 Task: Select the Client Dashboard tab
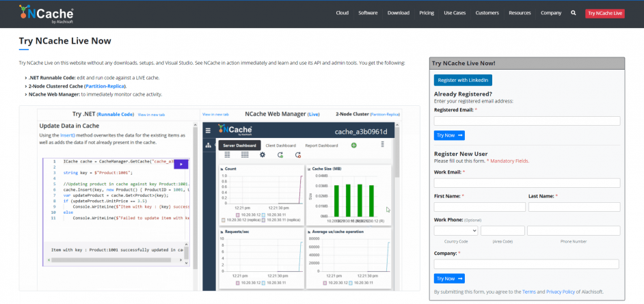280,146
